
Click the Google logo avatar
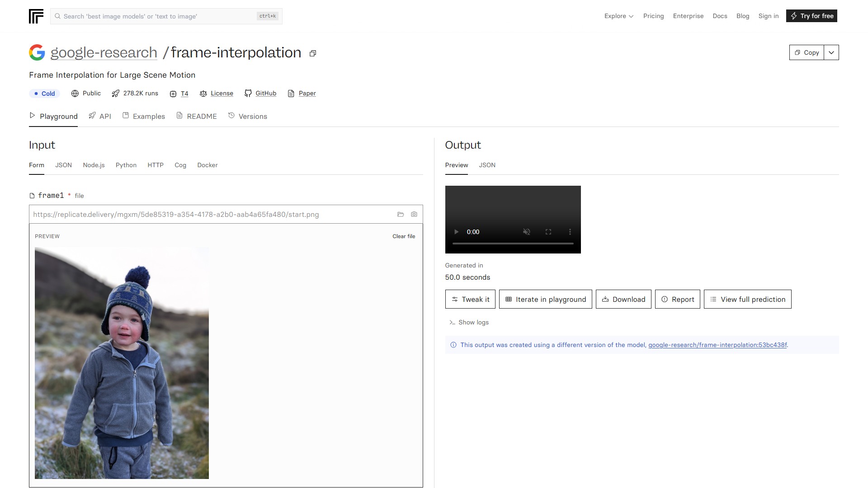click(37, 52)
